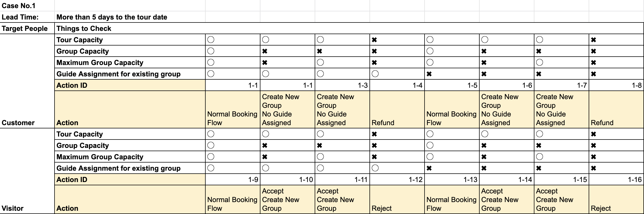Viewport: 644px width, 214px height.
Task: Click the circle in Visitor Tour Capacity for action 1-9
Action: point(211,134)
